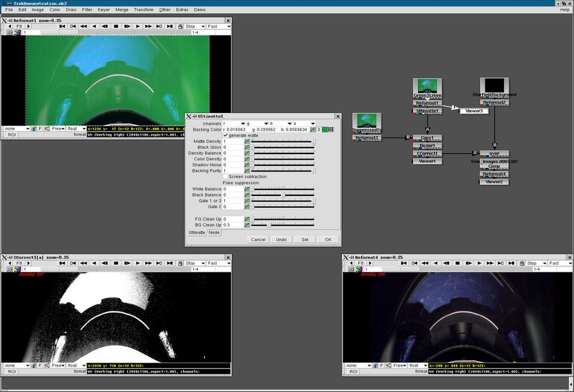Open the animation curve icon for Matte Density

pyautogui.click(x=247, y=141)
